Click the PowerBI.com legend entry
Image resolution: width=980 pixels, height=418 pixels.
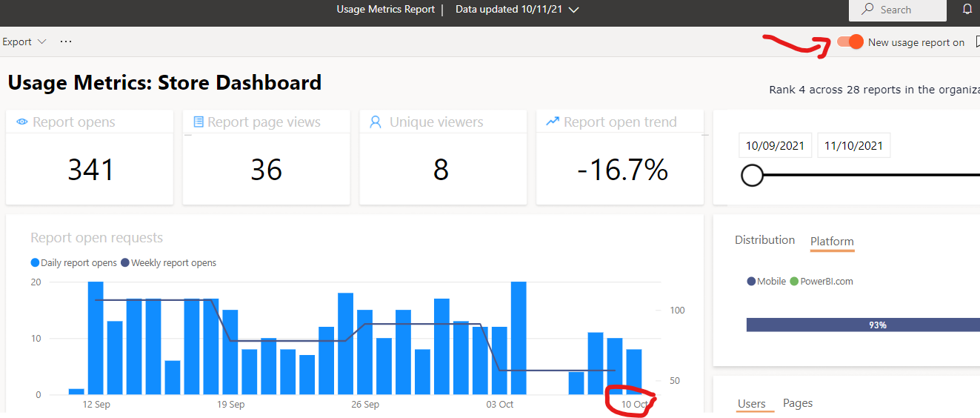click(x=821, y=282)
